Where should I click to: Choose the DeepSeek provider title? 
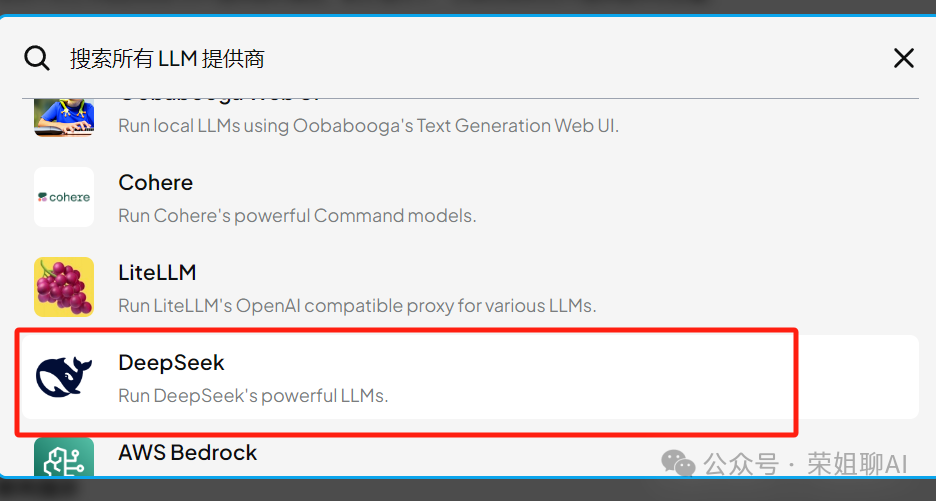[x=171, y=363]
